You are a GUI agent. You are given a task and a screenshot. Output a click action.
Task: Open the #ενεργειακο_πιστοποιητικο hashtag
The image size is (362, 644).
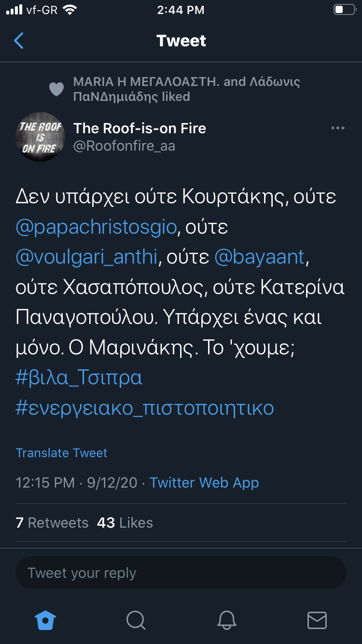coord(145,408)
